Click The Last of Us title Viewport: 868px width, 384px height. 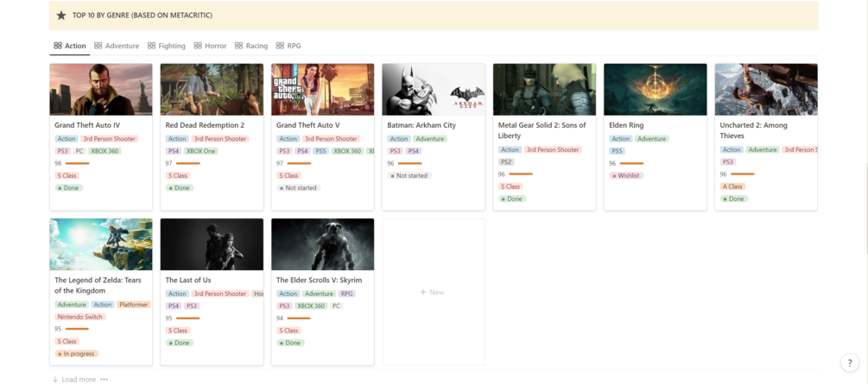pos(188,280)
